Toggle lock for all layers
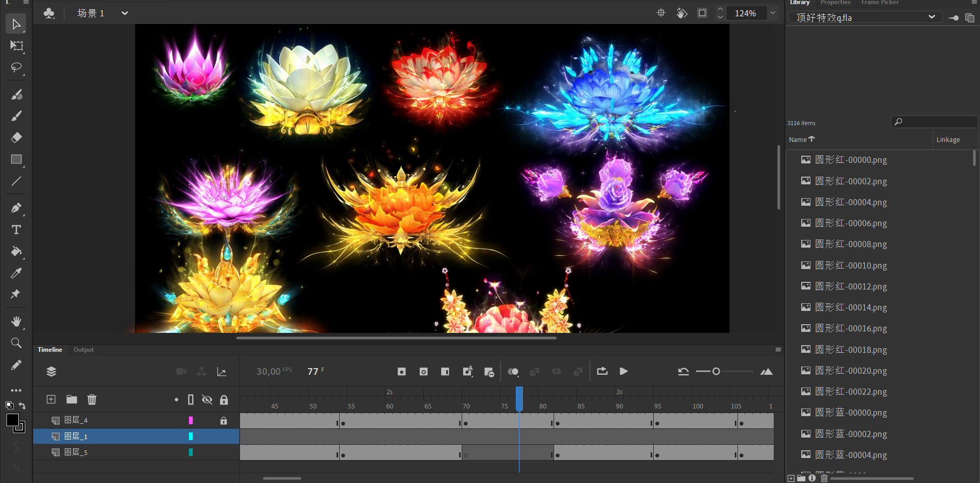 [224, 400]
